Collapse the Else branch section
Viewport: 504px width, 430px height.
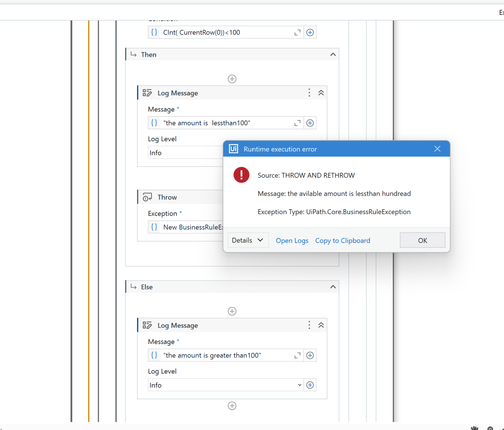333,287
